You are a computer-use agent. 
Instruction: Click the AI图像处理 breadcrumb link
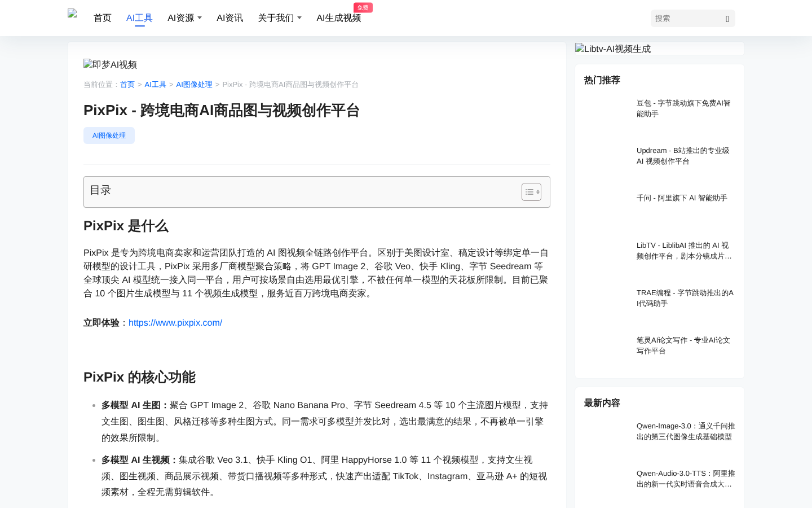pyautogui.click(x=194, y=84)
